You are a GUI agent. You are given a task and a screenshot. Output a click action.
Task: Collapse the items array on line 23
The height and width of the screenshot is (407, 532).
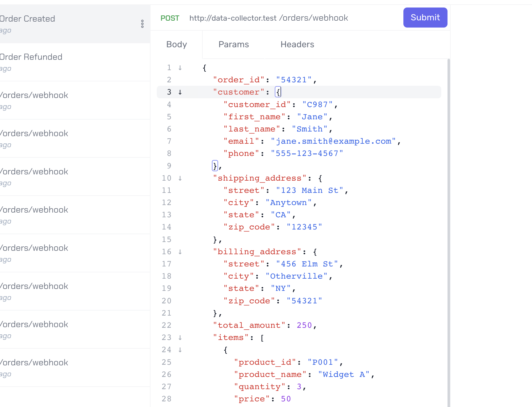pos(180,338)
